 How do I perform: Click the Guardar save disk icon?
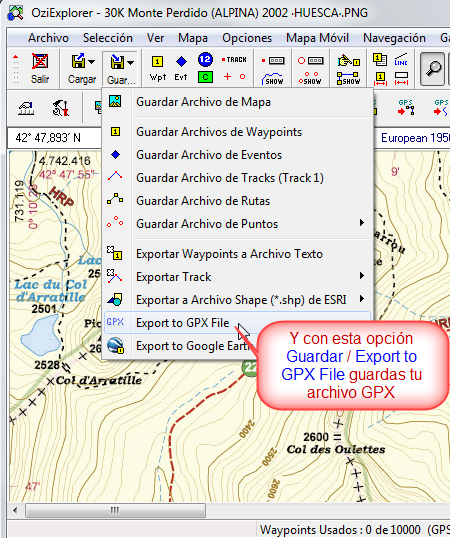(117, 62)
